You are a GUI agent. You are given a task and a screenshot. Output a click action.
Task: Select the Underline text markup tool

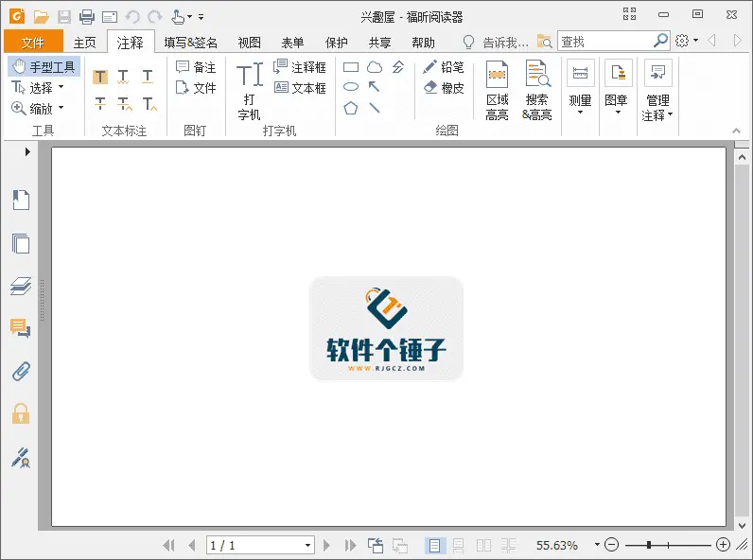coord(148,77)
